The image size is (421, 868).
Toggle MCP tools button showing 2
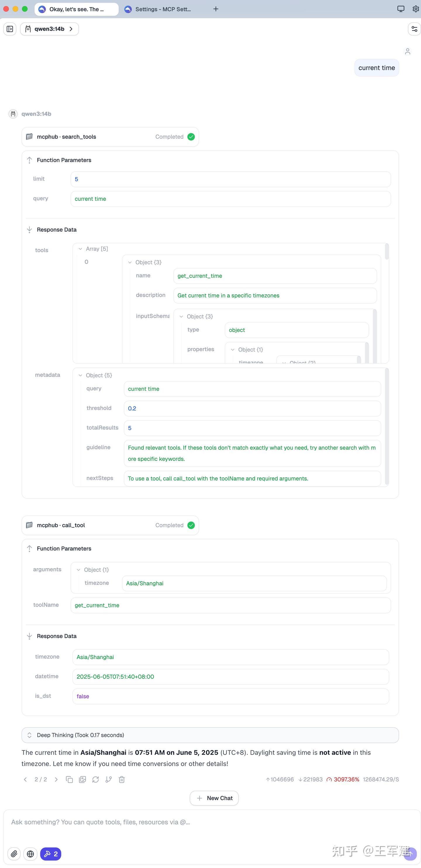click(x=51, y=853)
